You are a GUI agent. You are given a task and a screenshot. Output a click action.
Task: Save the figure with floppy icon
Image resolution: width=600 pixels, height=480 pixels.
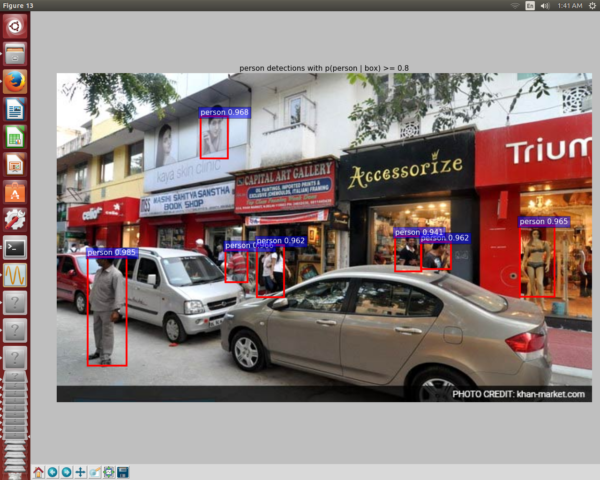tap(122, 471)
